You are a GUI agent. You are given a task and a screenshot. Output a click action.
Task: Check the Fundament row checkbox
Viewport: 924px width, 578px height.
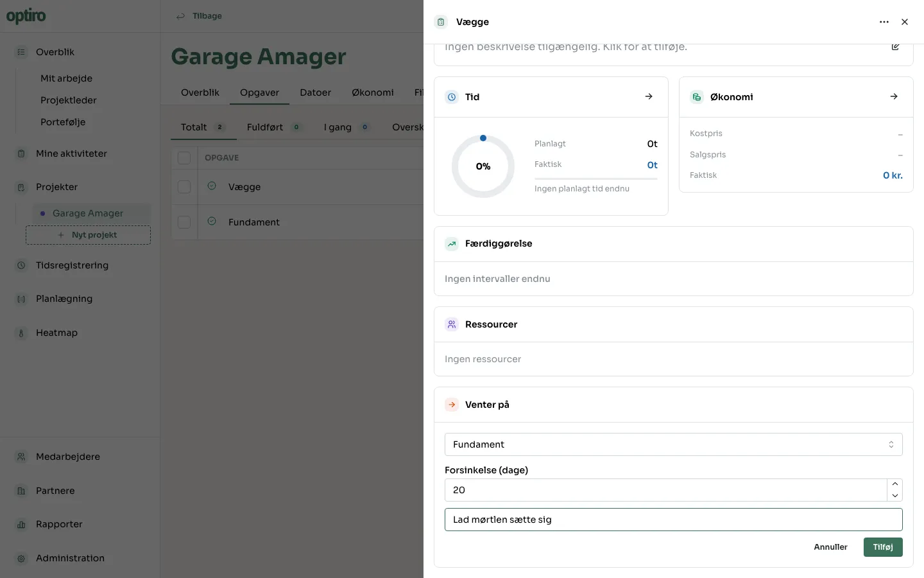click(x=184, y=222)
